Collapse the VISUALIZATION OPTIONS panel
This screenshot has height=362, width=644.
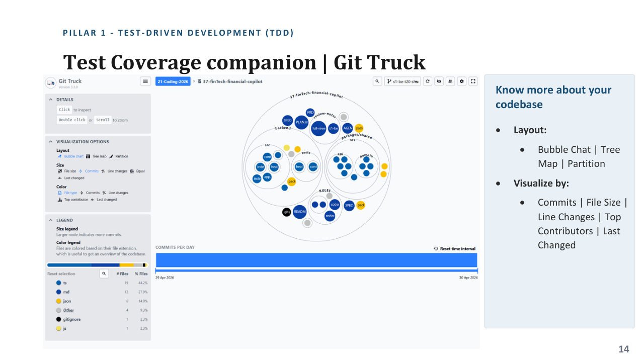(x=51, y=142)
